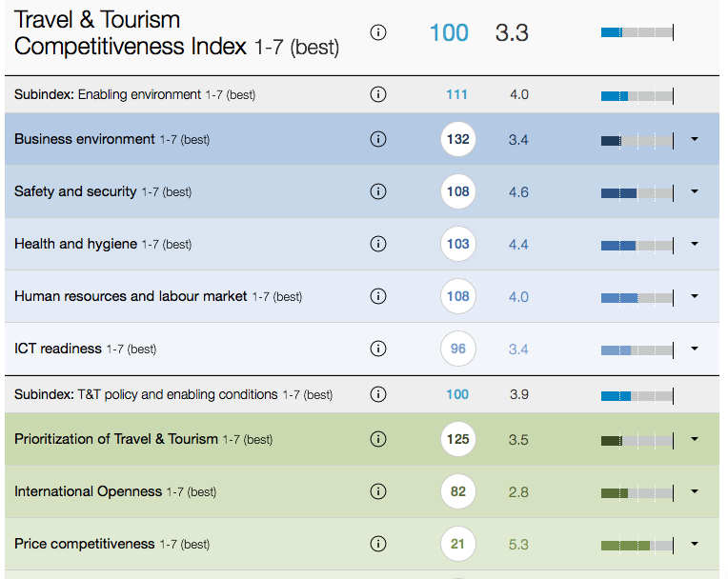Image resolution: width=728 pixels, height=579 pixels.
Task: Click the Enabling environment subindex label
Action: 134,94
